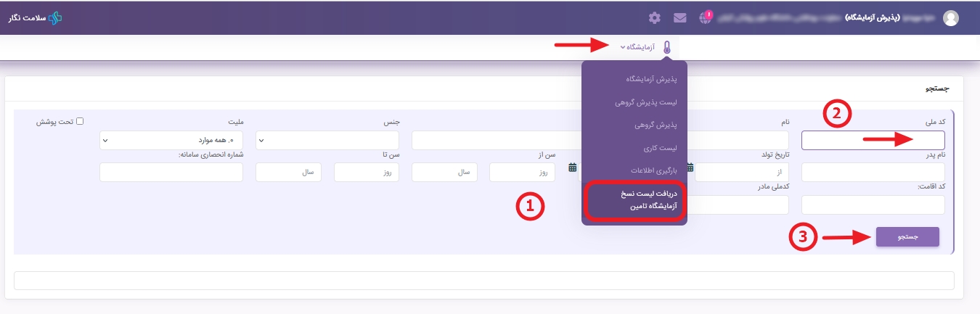Click the کد ملی input field
Screen dimensions: 980x314
tap(873, 140)
